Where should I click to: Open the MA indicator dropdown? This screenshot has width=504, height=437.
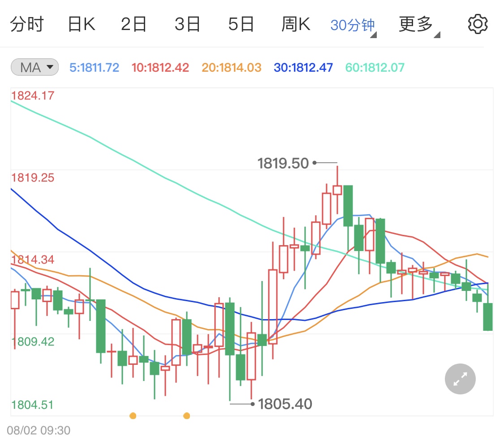[x=34, y=67]
